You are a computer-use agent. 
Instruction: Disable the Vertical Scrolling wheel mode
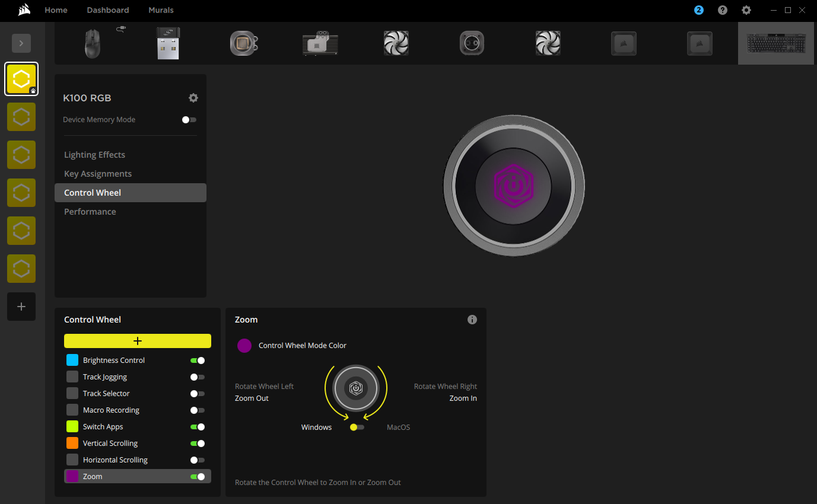[198, 443]
